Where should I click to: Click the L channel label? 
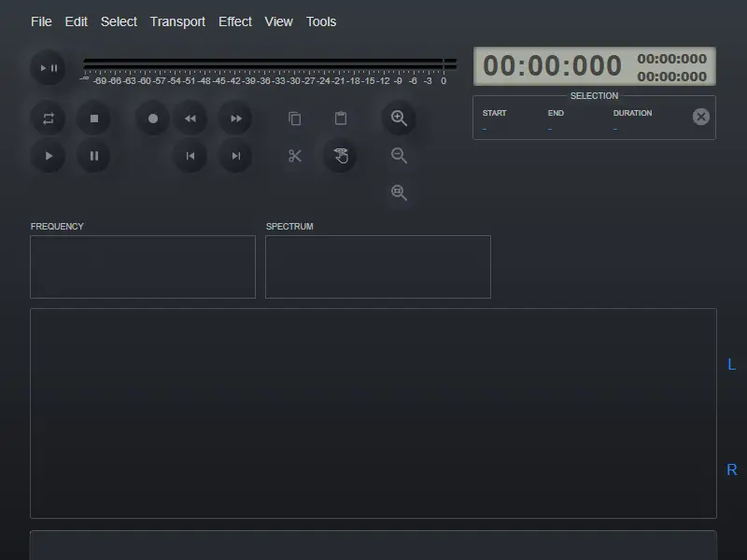(731, 364)
